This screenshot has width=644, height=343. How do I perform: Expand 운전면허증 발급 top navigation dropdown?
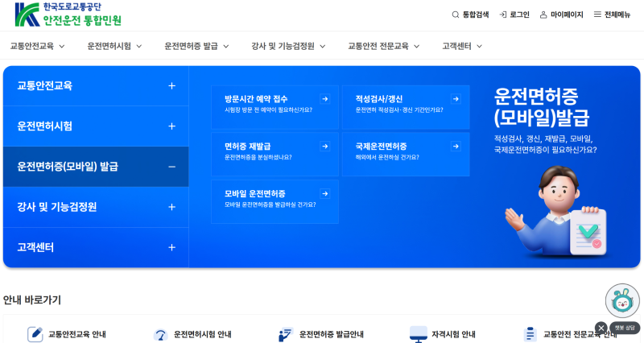pyautogui.click(x=226, y=47)
